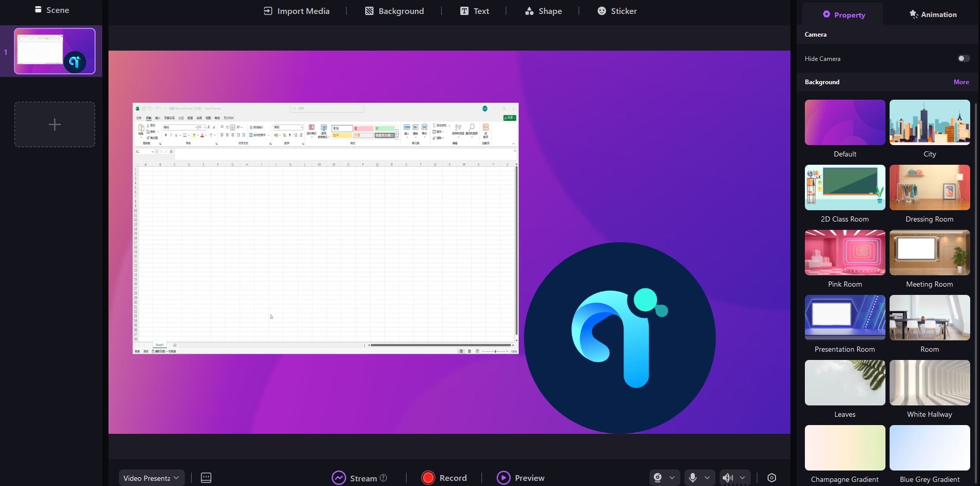Click the Animation tab star icon
The height and width of the screenshot is (486, 980).
pos(914,14)
